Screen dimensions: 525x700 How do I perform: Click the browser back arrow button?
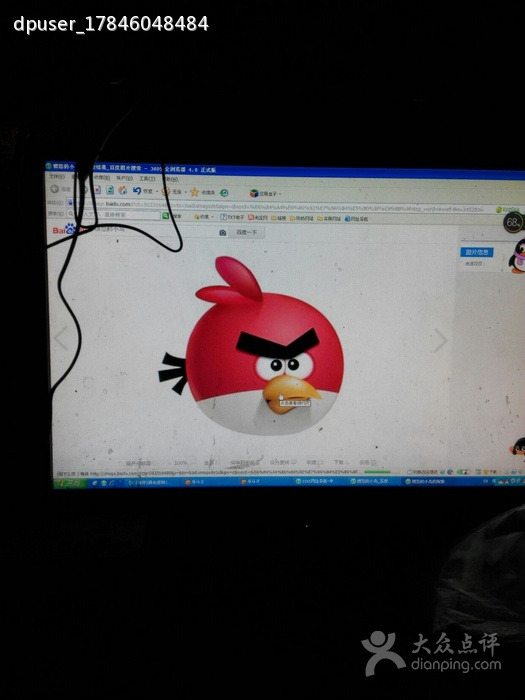(55, 188)
